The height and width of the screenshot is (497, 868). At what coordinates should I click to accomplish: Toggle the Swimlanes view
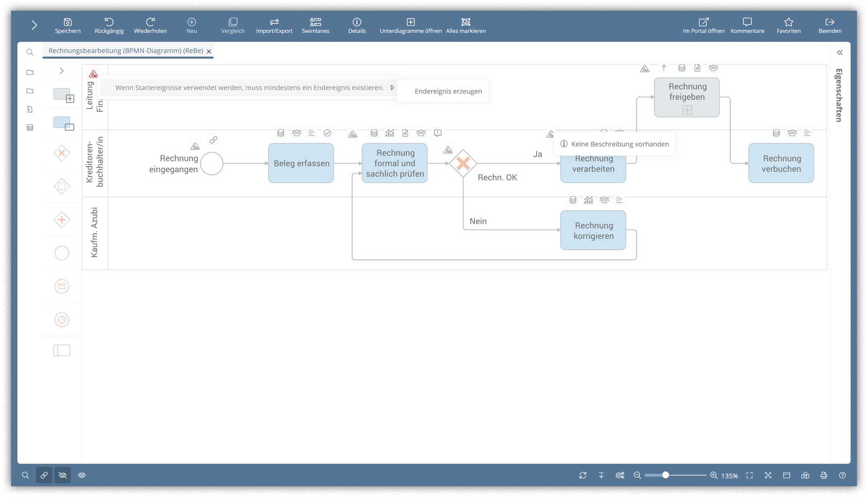tap(316, 26)
